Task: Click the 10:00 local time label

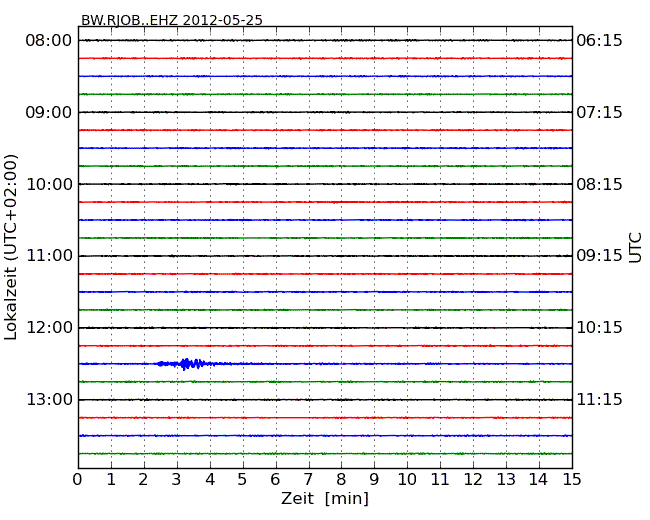Action: point(49,184)
